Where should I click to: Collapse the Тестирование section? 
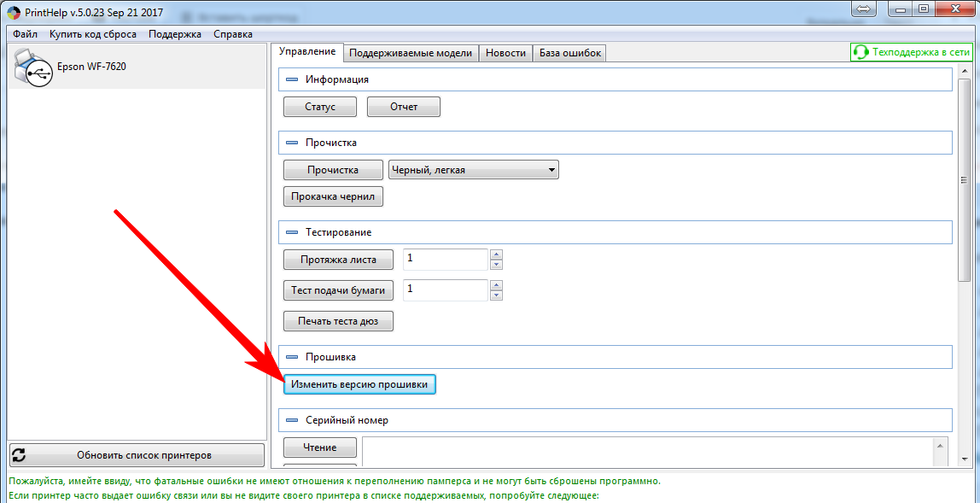[x=291, y=232]
